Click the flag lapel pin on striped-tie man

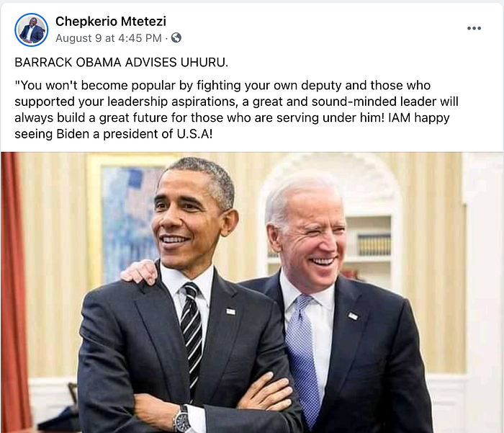231,311
